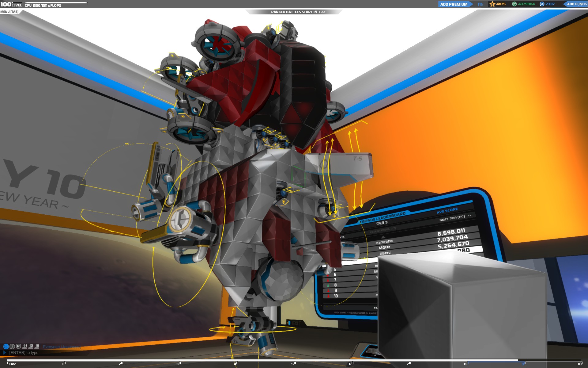The image size is (588, 368).
Task: Select the human figure chat channel icon
Action: point(12,347)
